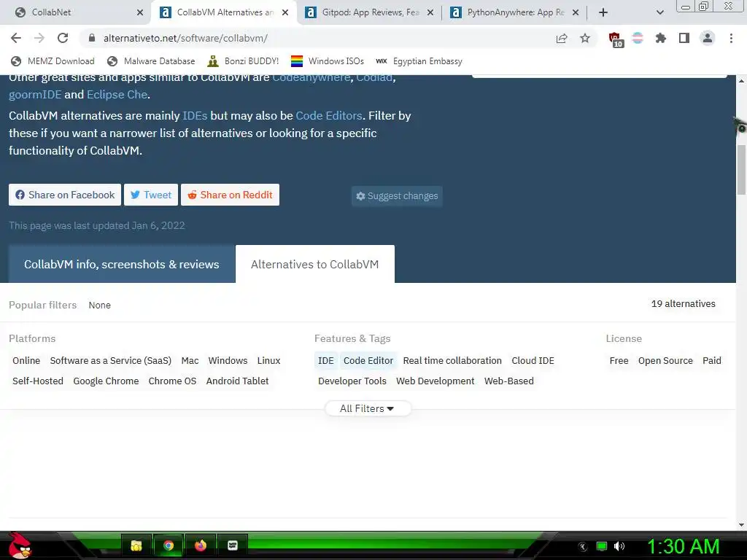Screen dimensions: 747x560
Task: Click the volume speaker tray icon
Action: [619, 546]
